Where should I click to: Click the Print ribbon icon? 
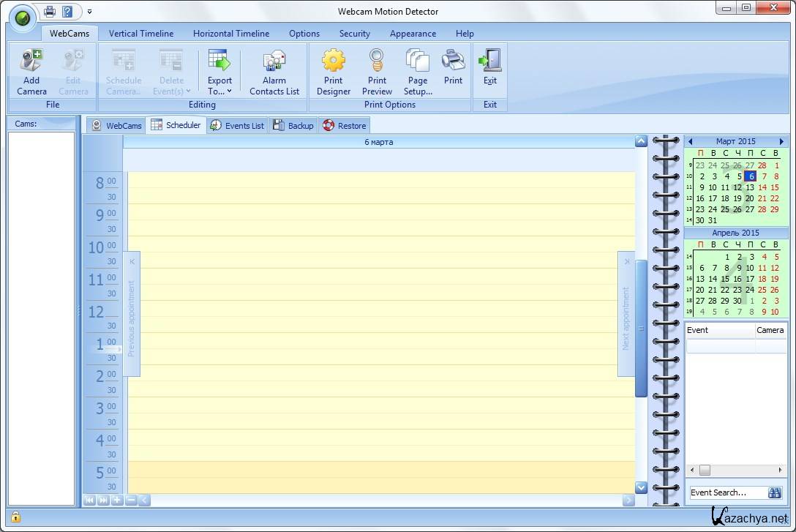(x=453, y=61)
